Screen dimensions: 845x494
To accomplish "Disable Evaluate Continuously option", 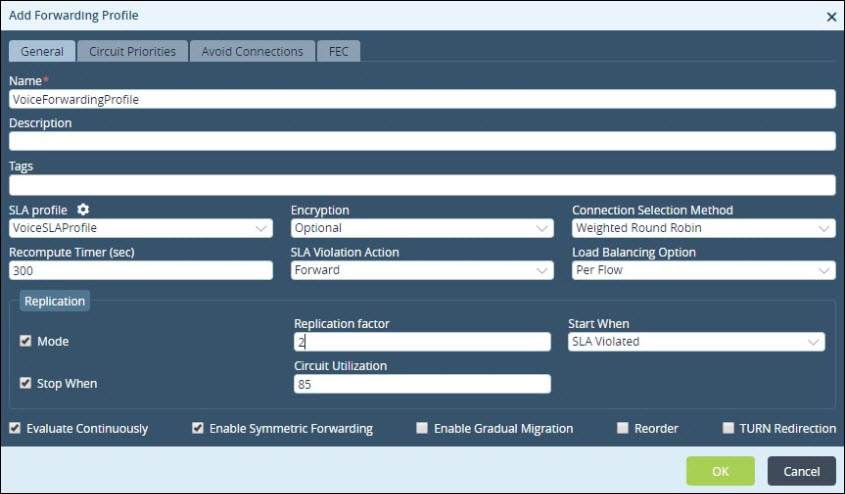I will [x=15, y=428].
